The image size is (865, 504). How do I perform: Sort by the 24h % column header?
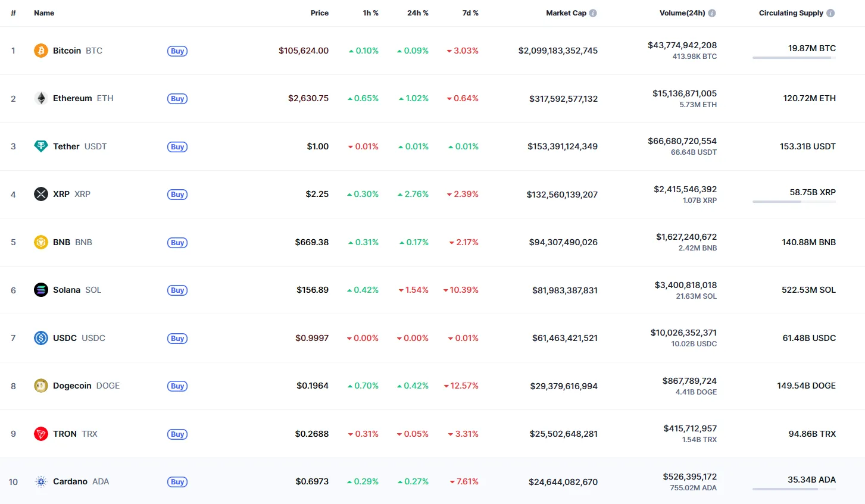[418, 13]
